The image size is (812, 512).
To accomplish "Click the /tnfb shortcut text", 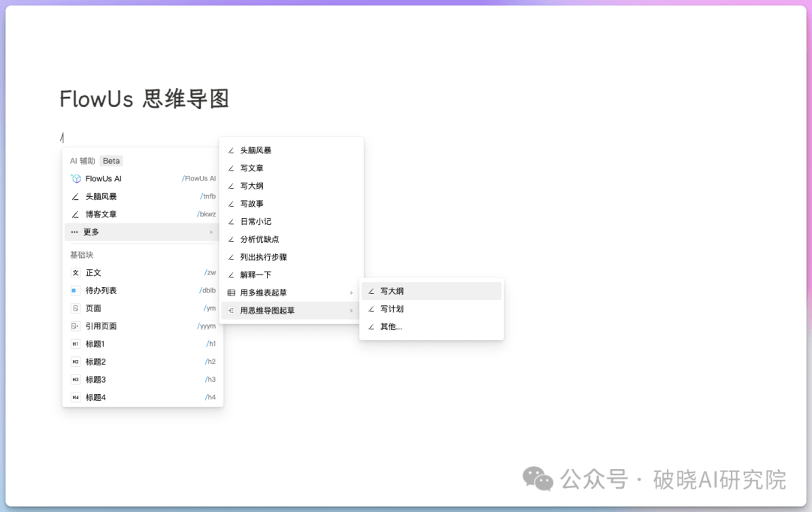I will [208, 197].
